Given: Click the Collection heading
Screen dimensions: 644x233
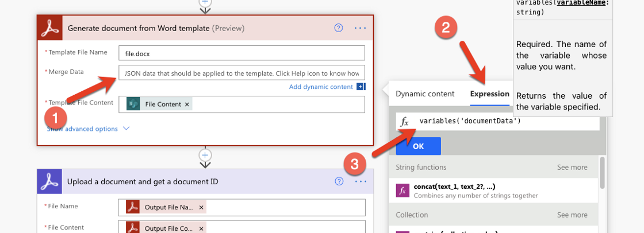Looking at the screenshot, I should pyautogui.click(x=412, y=215).
